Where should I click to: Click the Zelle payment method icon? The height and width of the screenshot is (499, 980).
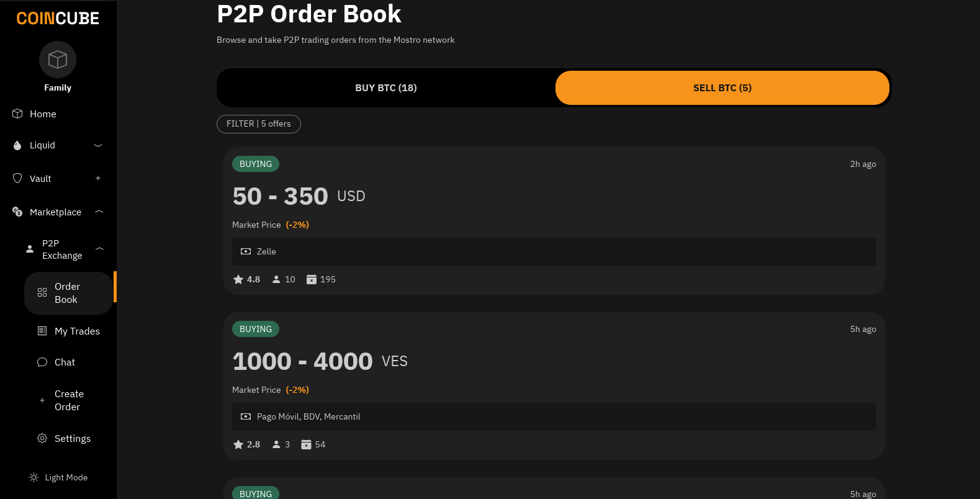point(245,251)
